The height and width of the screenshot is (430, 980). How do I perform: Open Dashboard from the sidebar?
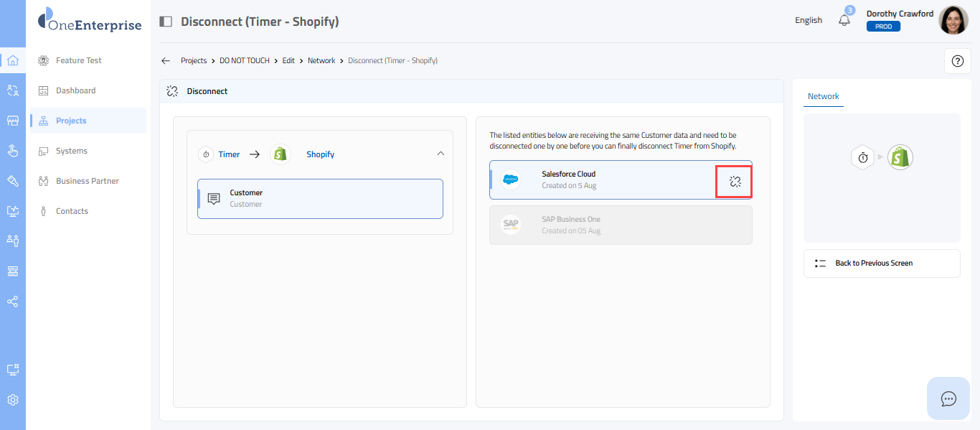coord(75,90)
